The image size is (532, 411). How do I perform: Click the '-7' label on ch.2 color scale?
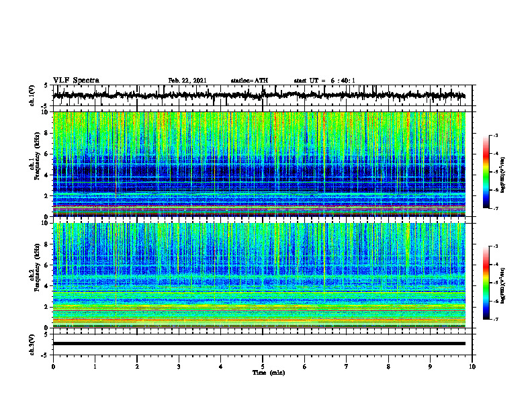pyautogui.click(x=495, y=319)
